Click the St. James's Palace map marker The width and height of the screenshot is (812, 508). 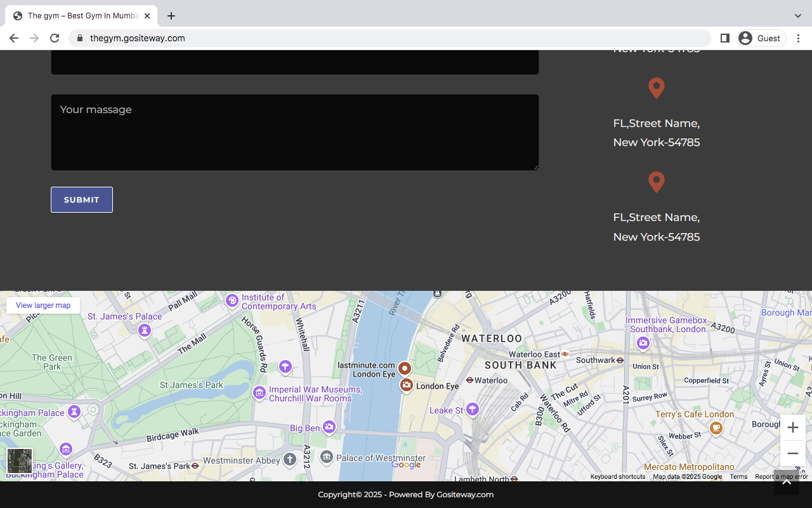pos(145,330)
